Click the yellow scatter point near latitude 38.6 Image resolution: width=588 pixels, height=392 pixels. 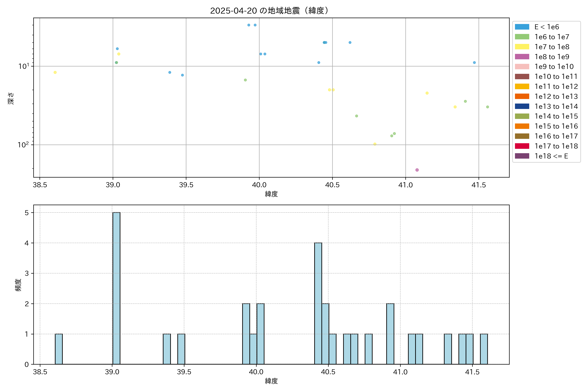click(x=55, y=73)
